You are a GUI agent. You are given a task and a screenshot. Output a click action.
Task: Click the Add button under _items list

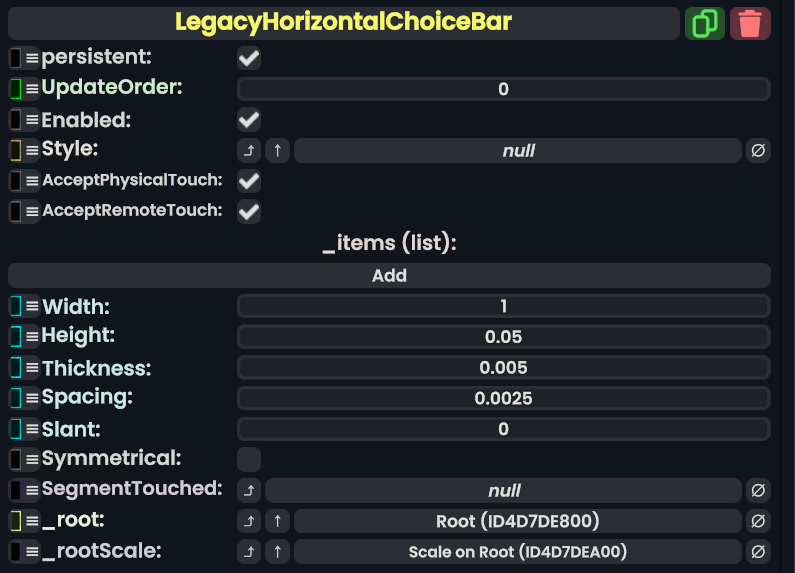[x=389, y=276]
